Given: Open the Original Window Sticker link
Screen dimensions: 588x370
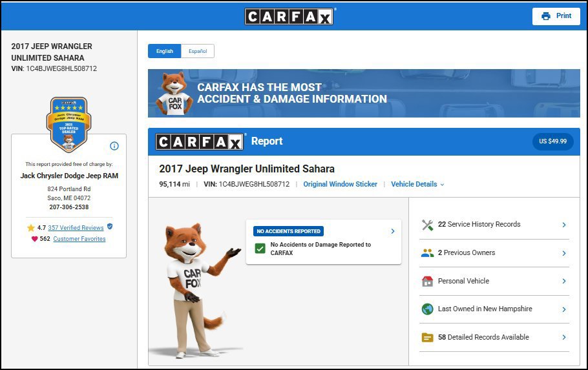Looking at the screenshot, I should click(x=340, y=184).
